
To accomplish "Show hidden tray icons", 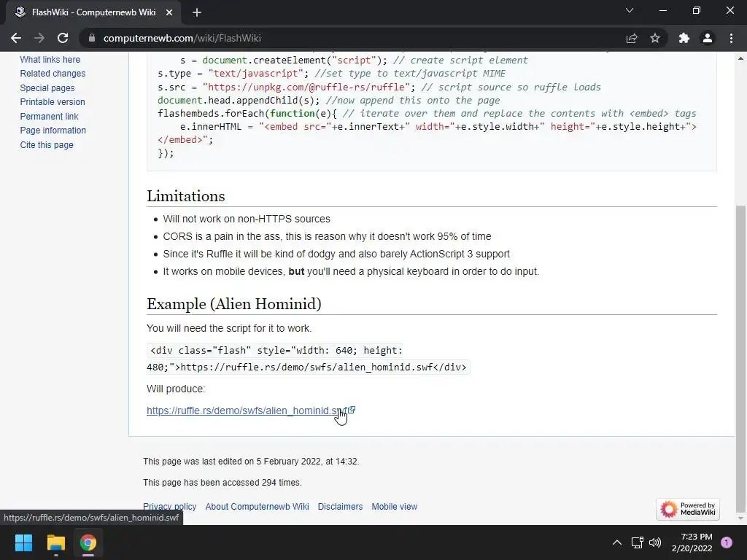I will 616,542.
